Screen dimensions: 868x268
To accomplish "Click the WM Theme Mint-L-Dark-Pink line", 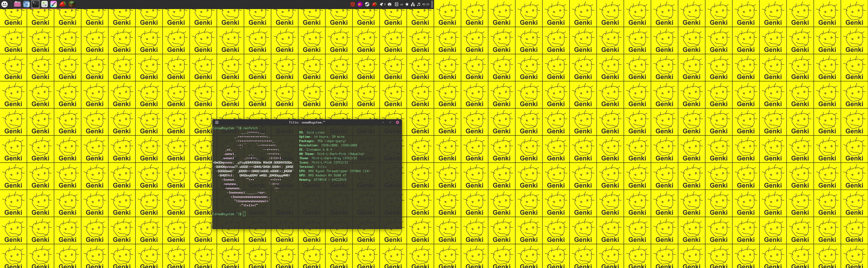I will tap(331, 154).
